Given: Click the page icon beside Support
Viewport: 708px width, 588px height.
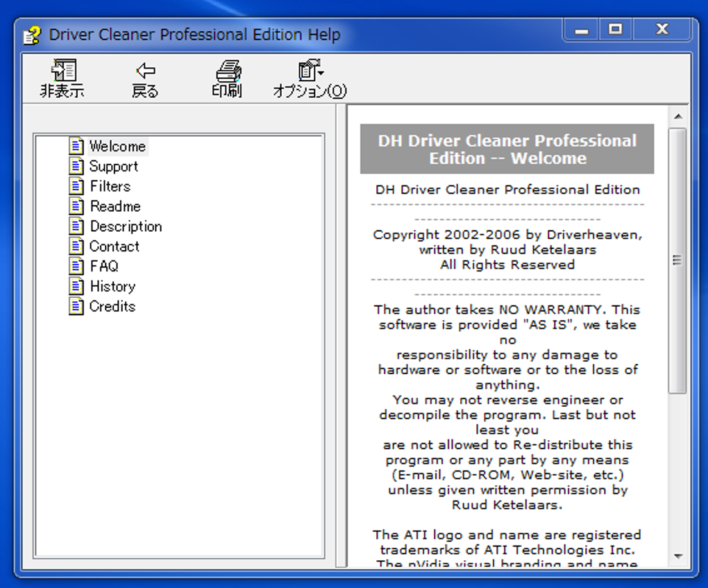Looking at the screenshot, I should (x=76, y=166).
